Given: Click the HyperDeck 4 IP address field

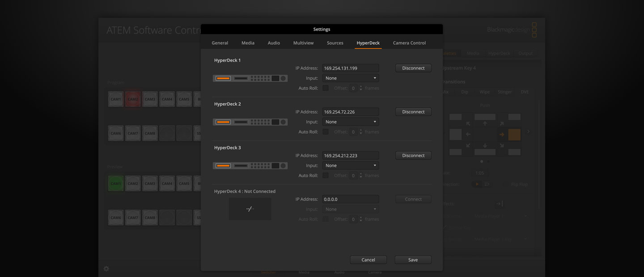Looking at the screenshot, I should pos(350,199).
